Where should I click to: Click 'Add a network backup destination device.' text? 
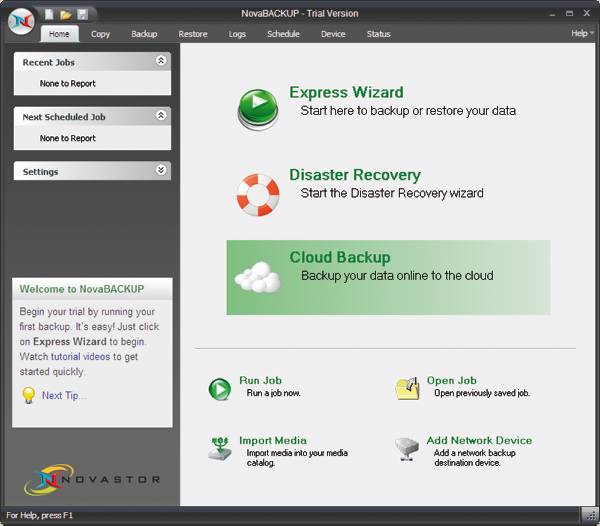coord(474,458)
